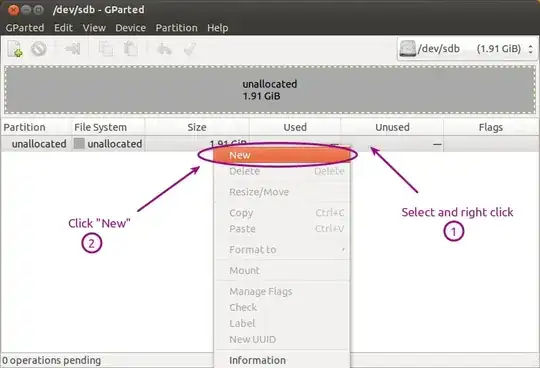Image resolution: width=540 pixels, height=368 pixels.
Task: Open the Help menu
Action: 218,28
